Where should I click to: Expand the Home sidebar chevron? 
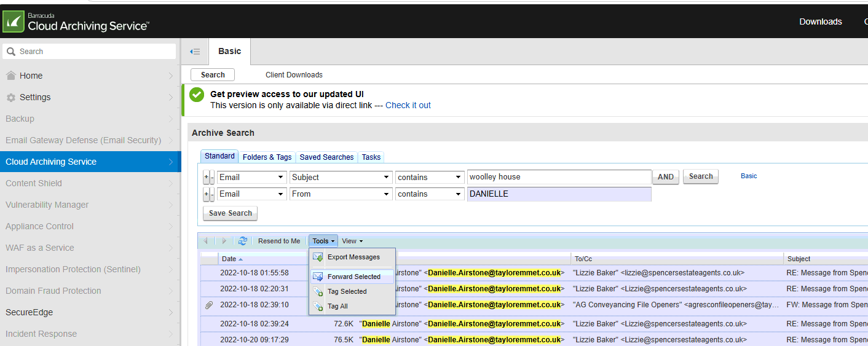(170, 76)
